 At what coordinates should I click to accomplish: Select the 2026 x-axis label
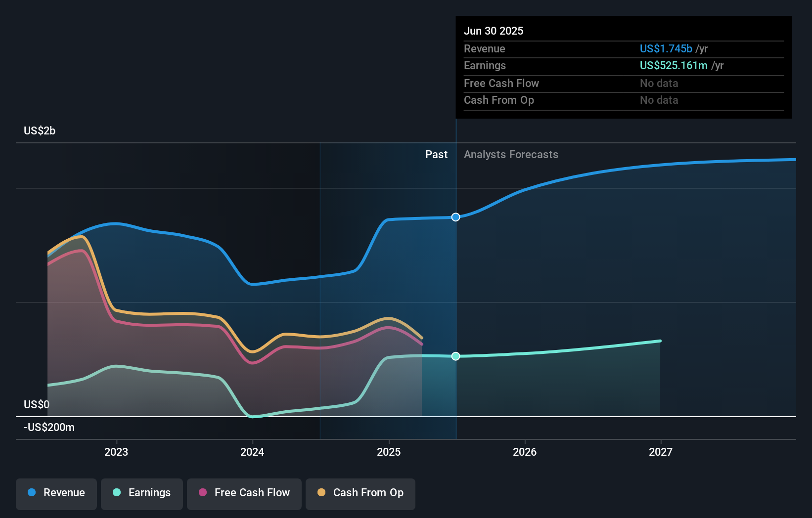(x=525, y=452)
